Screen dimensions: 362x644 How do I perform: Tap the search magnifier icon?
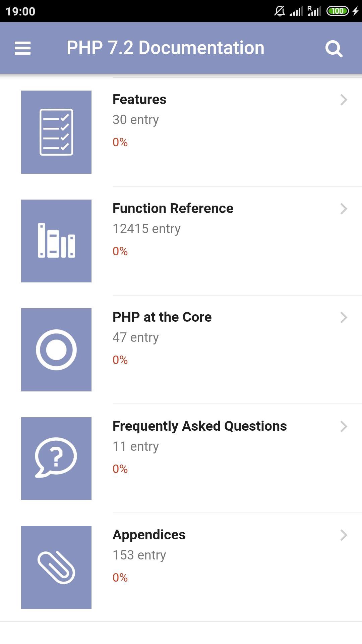point(334,49)
